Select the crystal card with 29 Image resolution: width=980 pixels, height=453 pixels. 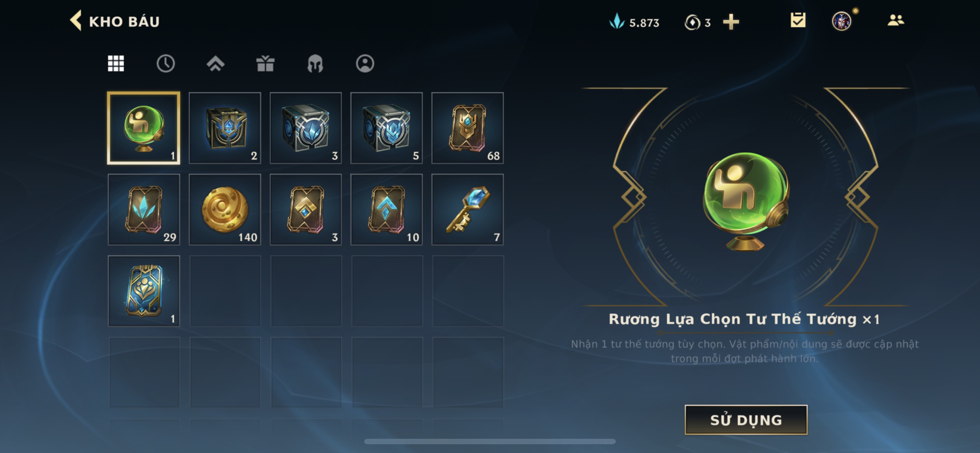pos(144,209)
